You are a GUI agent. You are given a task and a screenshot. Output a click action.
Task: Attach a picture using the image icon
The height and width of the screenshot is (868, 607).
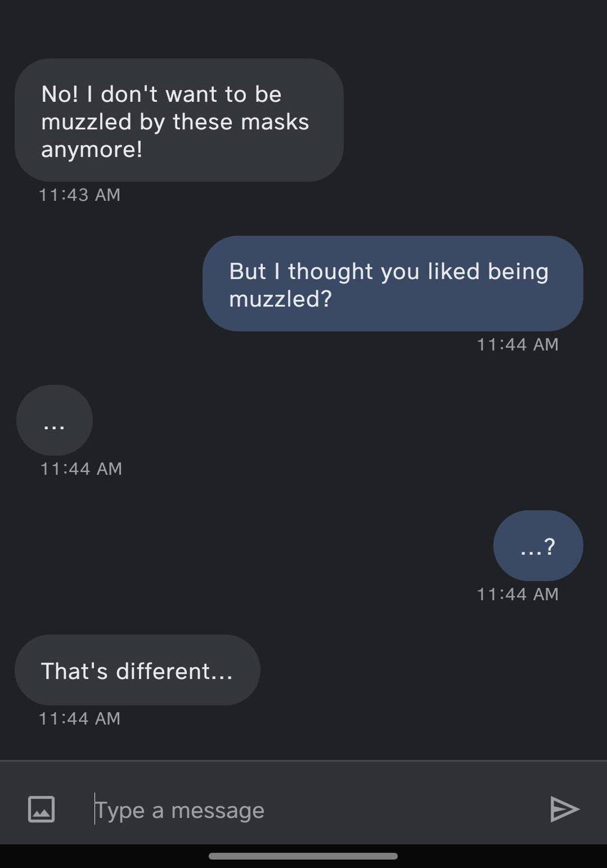tap(42, 809)
